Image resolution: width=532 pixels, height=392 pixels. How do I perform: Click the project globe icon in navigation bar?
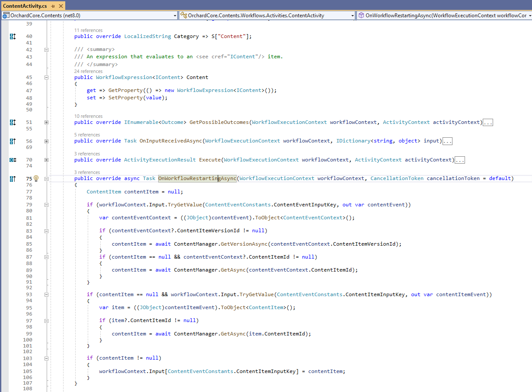click(x=6, y=16)
